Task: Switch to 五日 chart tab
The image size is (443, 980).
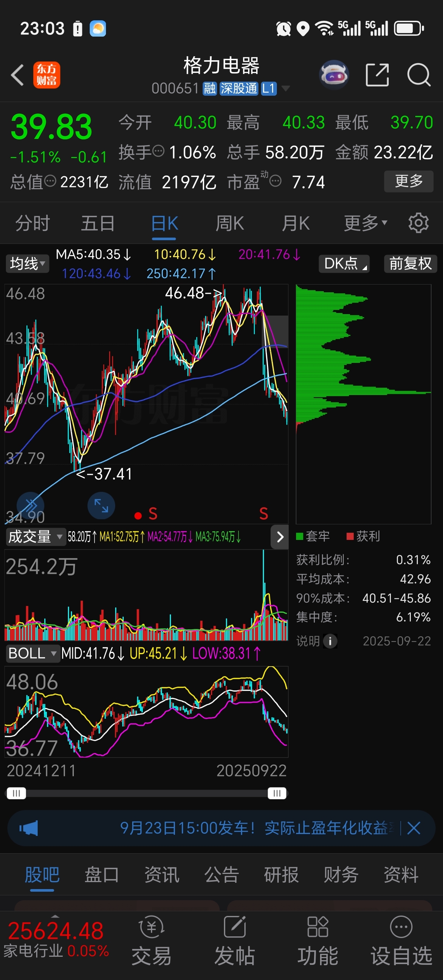Action: 98,223
